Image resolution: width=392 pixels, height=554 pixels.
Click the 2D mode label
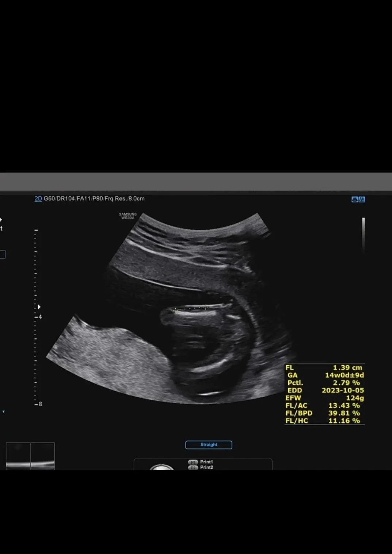[x=38, y=199]
